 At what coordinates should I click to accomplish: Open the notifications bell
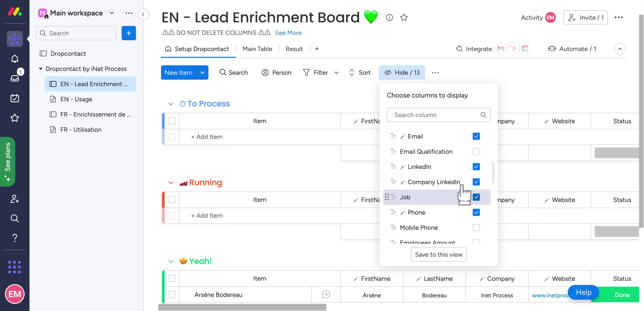[14, 59]
